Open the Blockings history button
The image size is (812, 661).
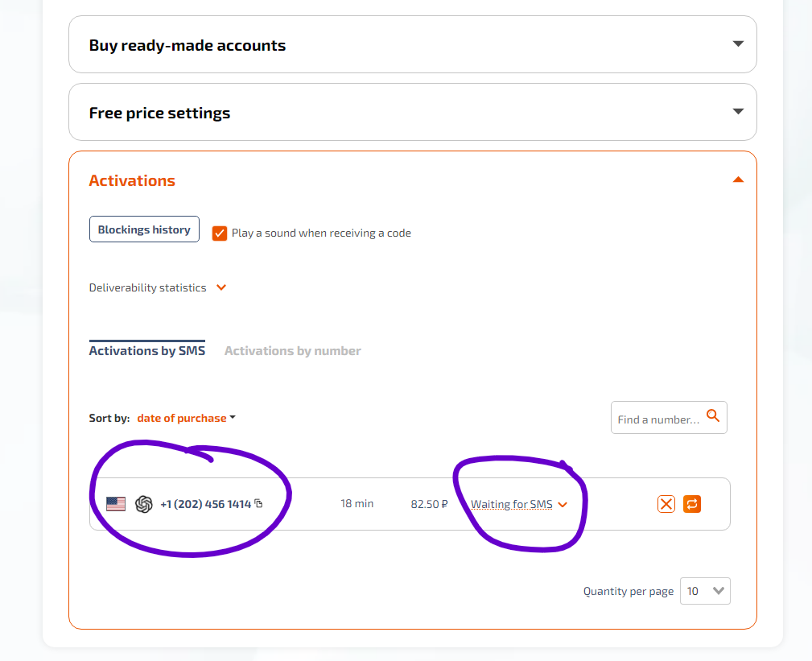point(144,229)
